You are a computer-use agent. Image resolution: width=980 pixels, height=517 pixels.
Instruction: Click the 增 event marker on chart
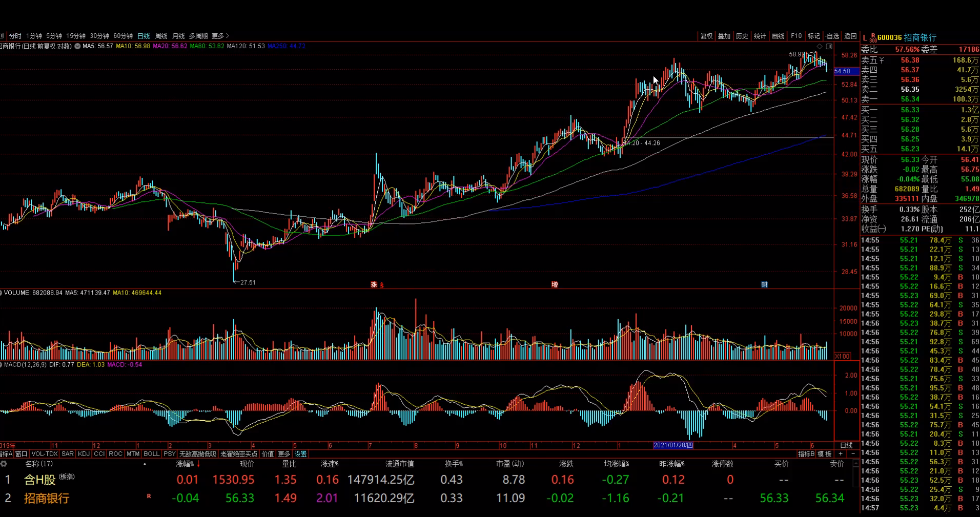click(x=555, y=284)
